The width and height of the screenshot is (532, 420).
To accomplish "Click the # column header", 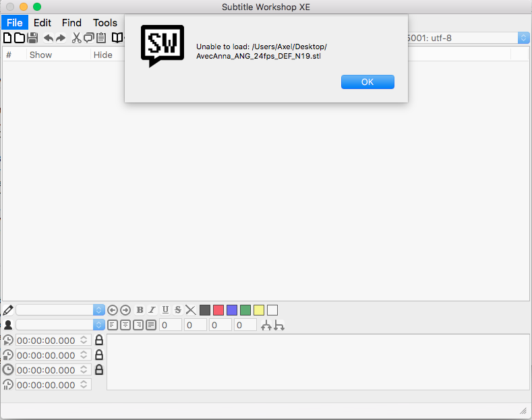I will point(9,55).
